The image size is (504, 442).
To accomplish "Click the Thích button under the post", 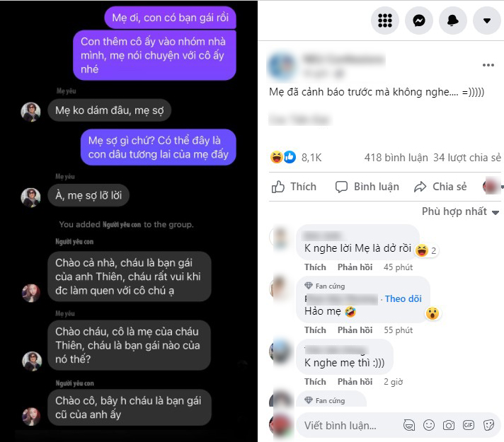I will tap(294, 187).
